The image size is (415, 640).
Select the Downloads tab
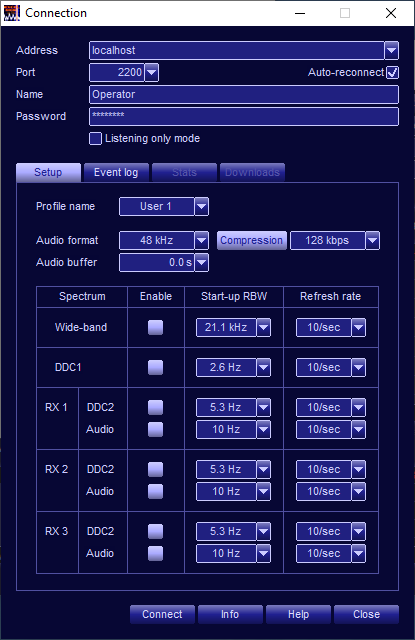(x=252, y=173)
